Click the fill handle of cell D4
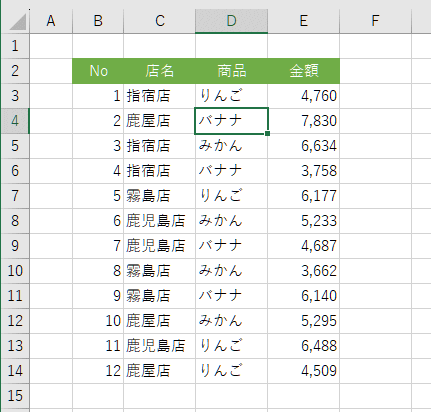The height and width of the screenshot is (412, 431). coord(268,133)
